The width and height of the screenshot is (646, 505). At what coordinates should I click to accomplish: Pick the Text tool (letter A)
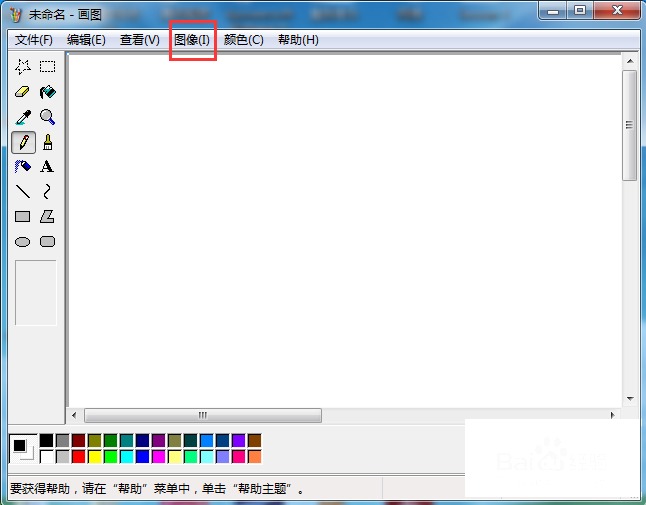point(47,167)
